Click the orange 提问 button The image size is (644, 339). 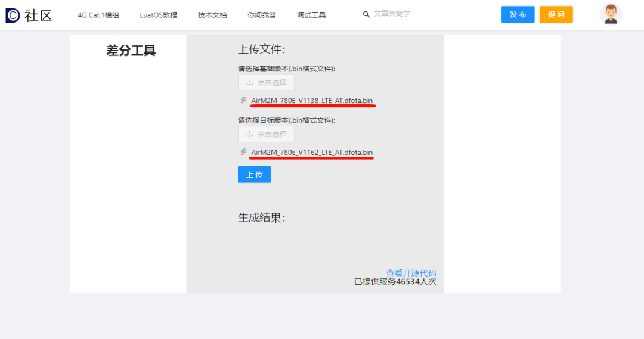pyautogui.click(x=556, y=14)
